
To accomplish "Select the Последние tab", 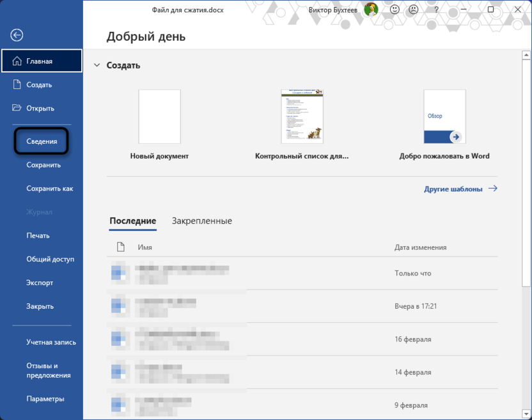I will pos(132,221).
